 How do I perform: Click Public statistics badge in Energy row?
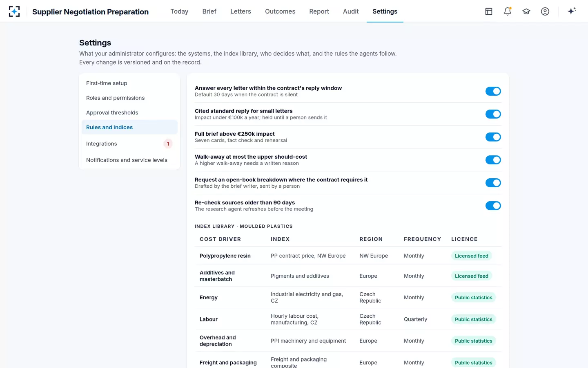pos(474,297)
